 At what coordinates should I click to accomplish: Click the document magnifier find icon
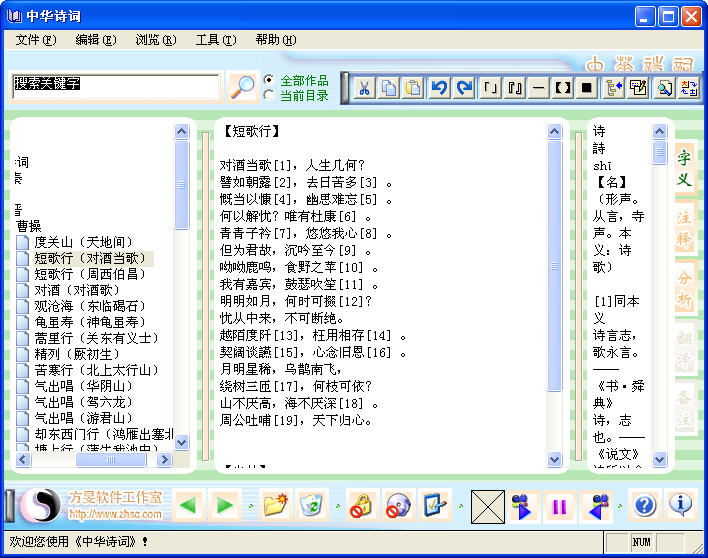click(664, 88)
